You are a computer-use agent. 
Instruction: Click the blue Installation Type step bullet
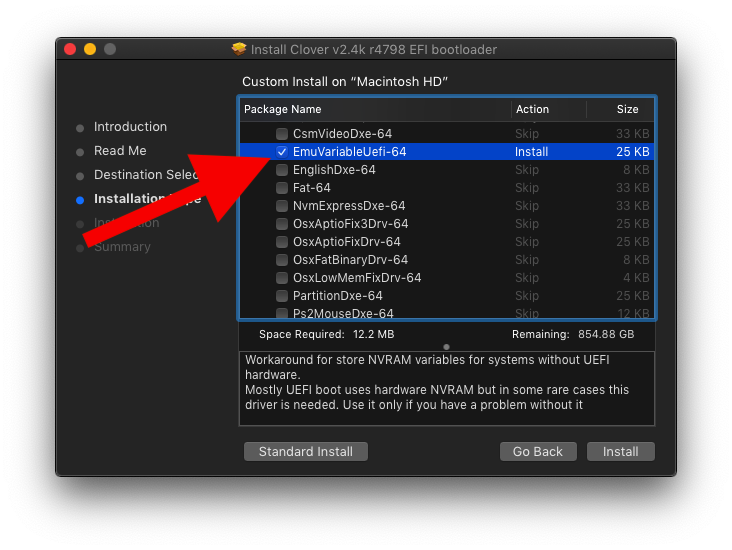pos(80,200)
